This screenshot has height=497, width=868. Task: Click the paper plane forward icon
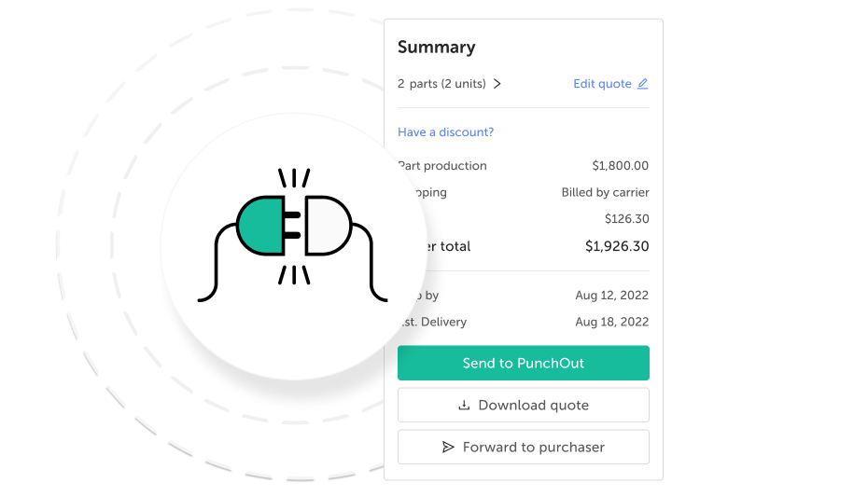[448, 448]
